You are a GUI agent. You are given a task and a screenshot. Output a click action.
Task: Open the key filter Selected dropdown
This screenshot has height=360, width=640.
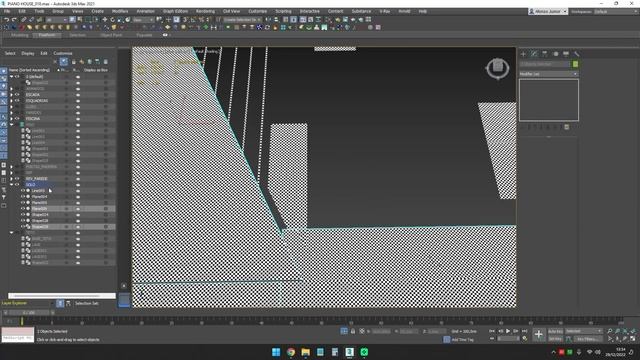(584, 331)
